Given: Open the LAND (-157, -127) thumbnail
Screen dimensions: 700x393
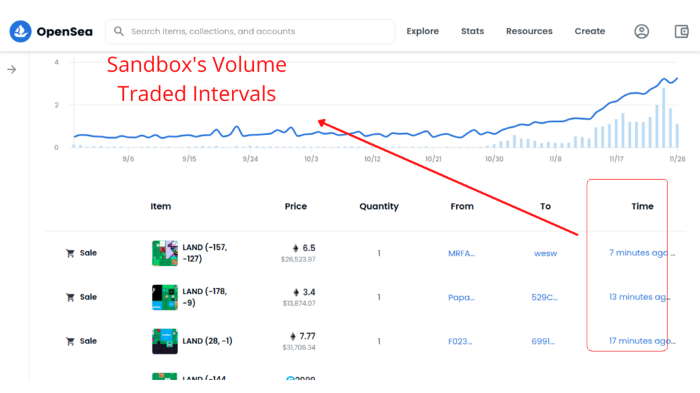Looking at the screenshot, I should point(165,253).
